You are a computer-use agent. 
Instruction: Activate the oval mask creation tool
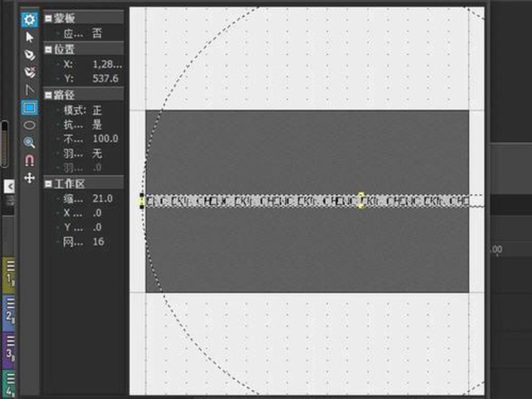click(29, 125)
